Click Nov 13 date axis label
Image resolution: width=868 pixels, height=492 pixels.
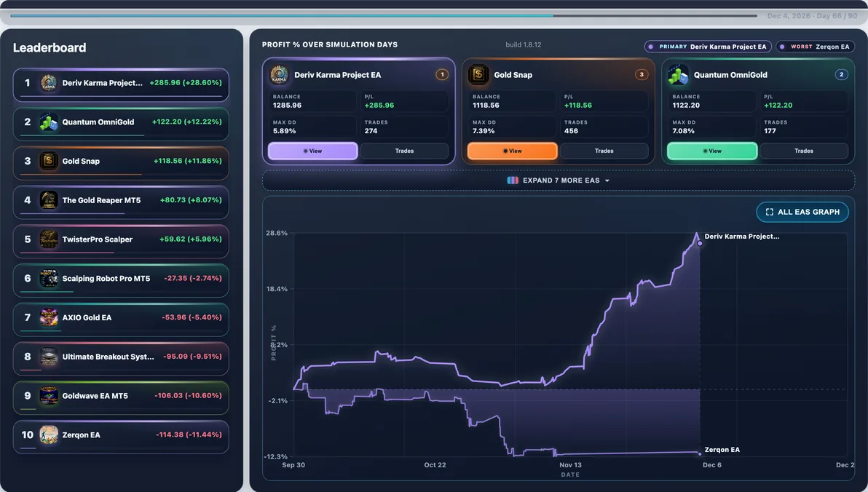pyautogui.click(x=570, y=466)
